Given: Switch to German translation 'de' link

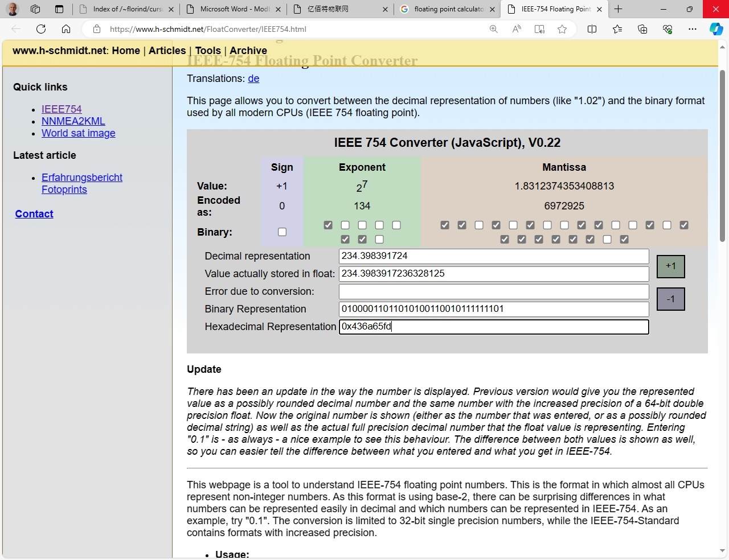Looking at the screenshot, I should [253, 79].
